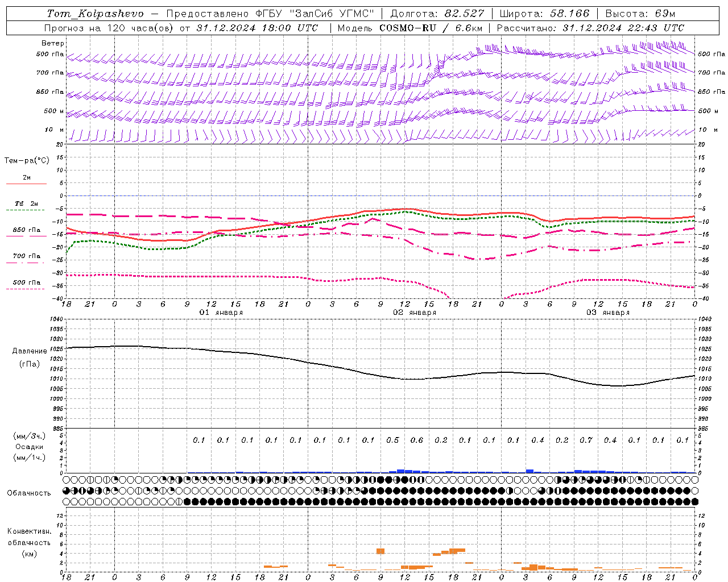Click the 'Высота: 69м' header field
The width and height of the screenshot is (728, 582).
(x=640, y=14)
